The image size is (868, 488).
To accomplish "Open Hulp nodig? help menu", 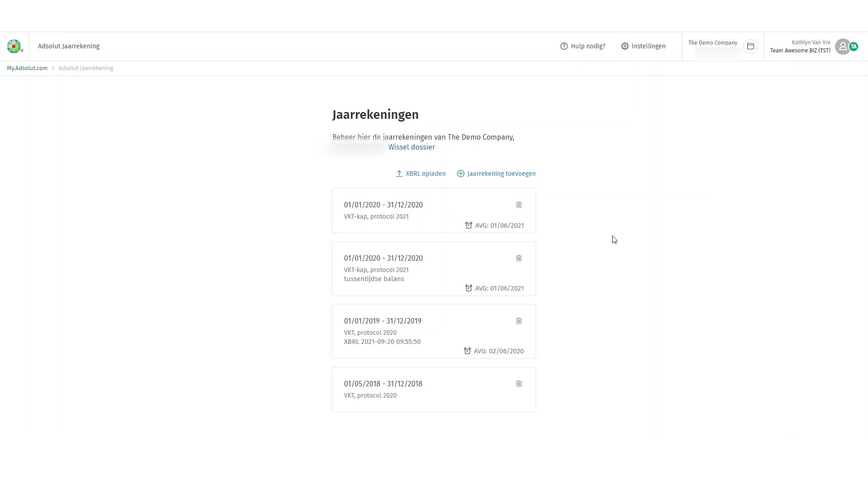I will (583, 46).
